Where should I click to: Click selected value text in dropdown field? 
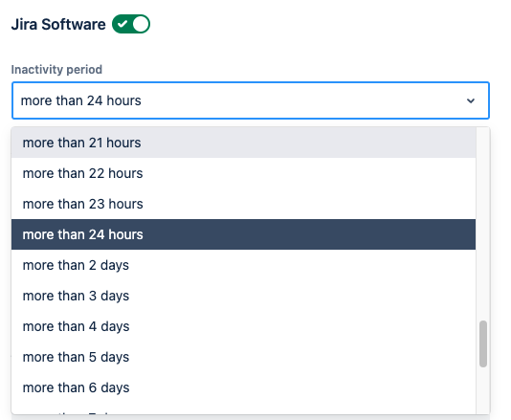80,100
